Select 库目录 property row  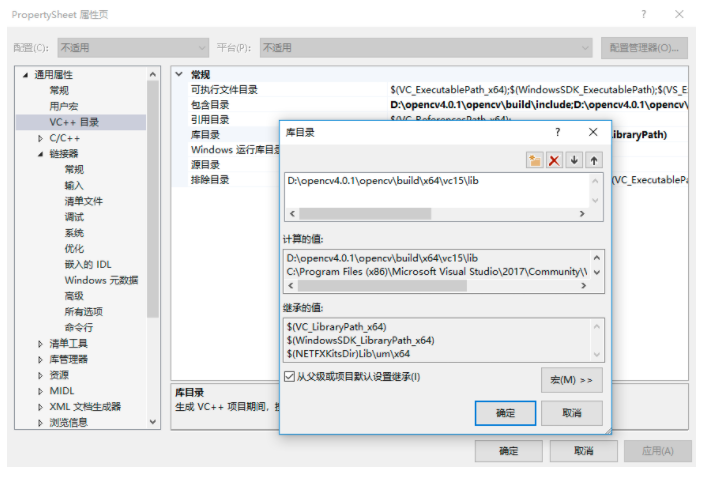coord(225,135)
